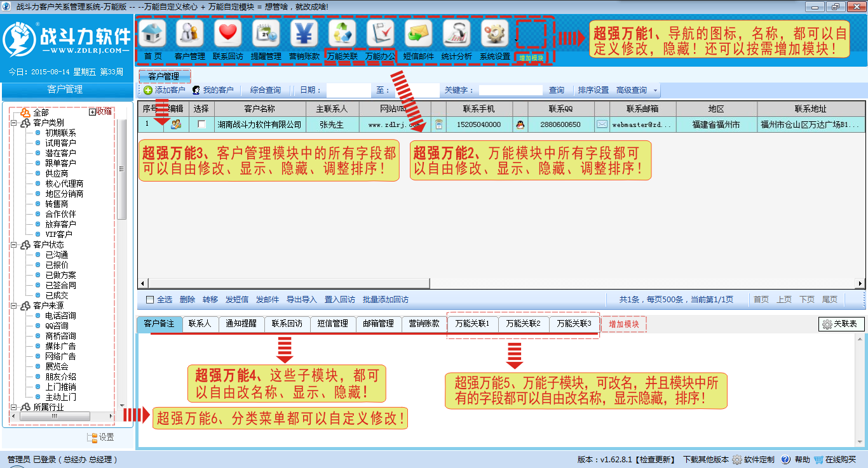Open the 首页 home icon
The image size is (868, 468).
[153, 34]
